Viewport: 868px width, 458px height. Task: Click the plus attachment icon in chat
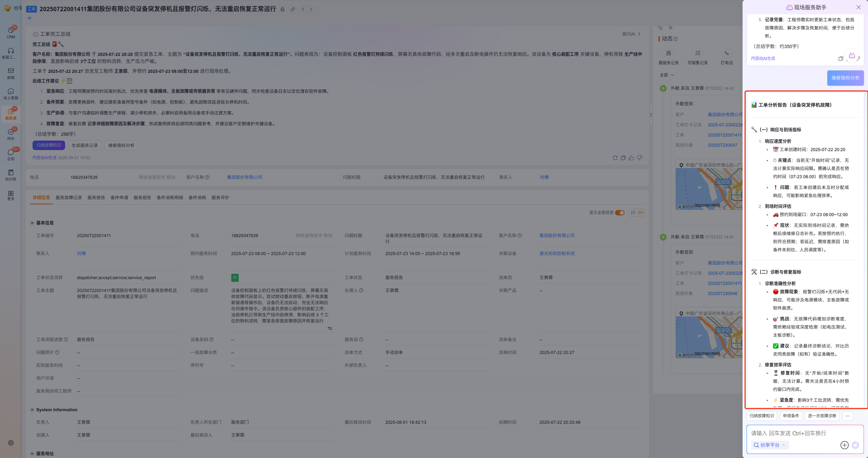[844, 445]
